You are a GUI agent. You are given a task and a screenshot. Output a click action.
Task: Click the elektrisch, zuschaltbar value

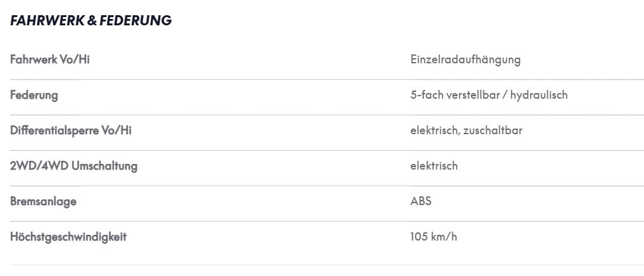tap(466, 130)
